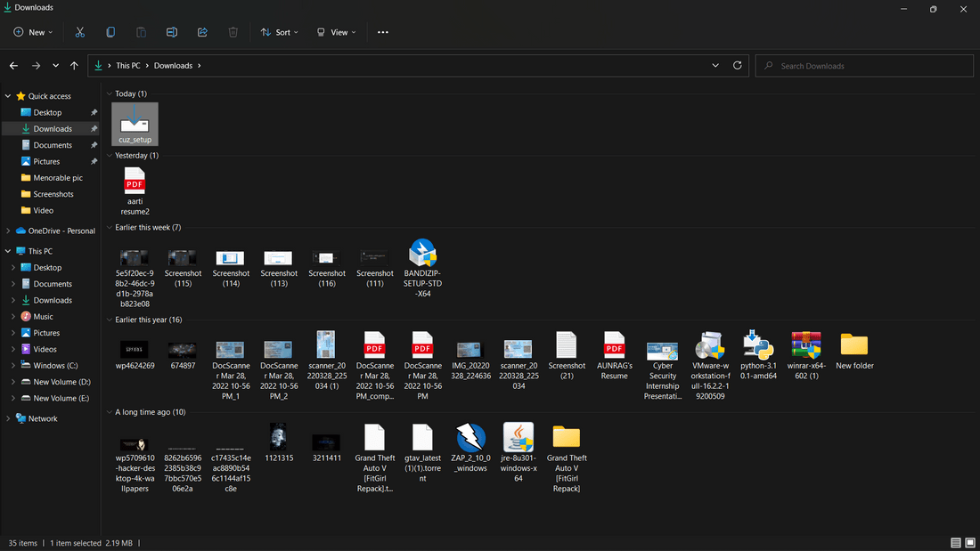Screen dimensions: 980x551
Task: Go up one folder level arrow
Action: coord(74,66)
